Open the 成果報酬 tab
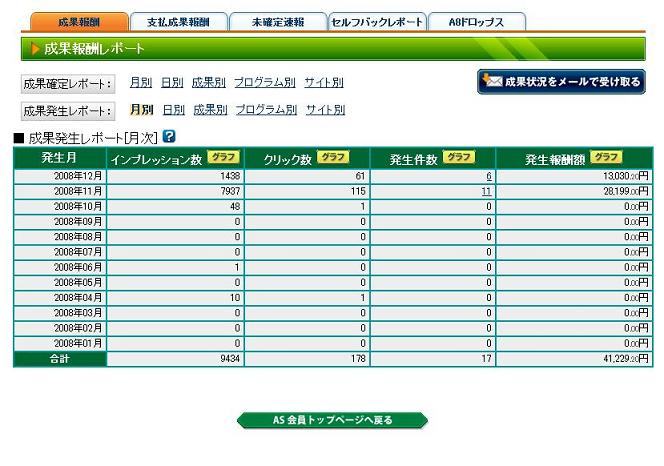Viewport: 664px width, 466px height. 79,22
